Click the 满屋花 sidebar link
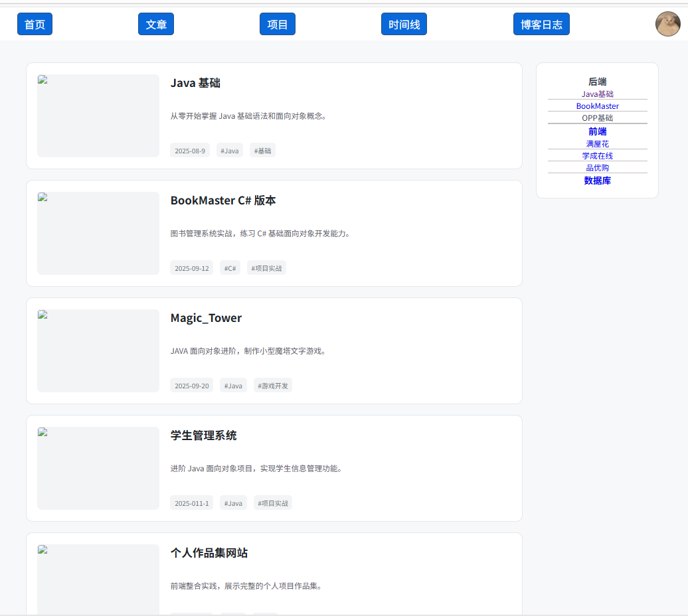The width and height of the screenshot is (688, 616). (597, 144)
